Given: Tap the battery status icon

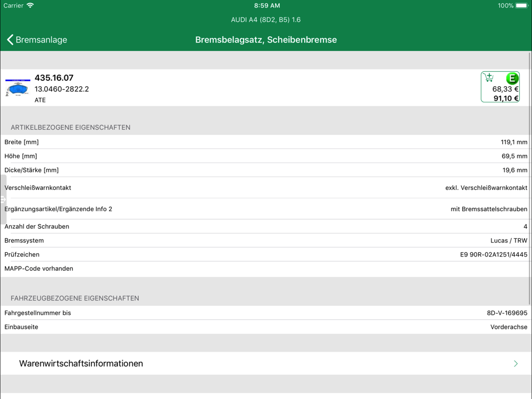Looking at the screenshot, I should tap(522, 5).
